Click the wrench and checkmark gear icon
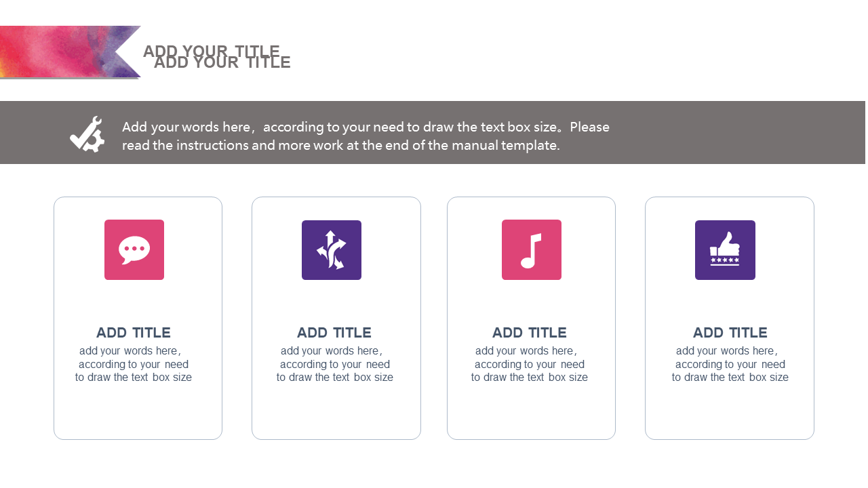The image size is (868, 488). pyautogui.click(x=87, y=134)
